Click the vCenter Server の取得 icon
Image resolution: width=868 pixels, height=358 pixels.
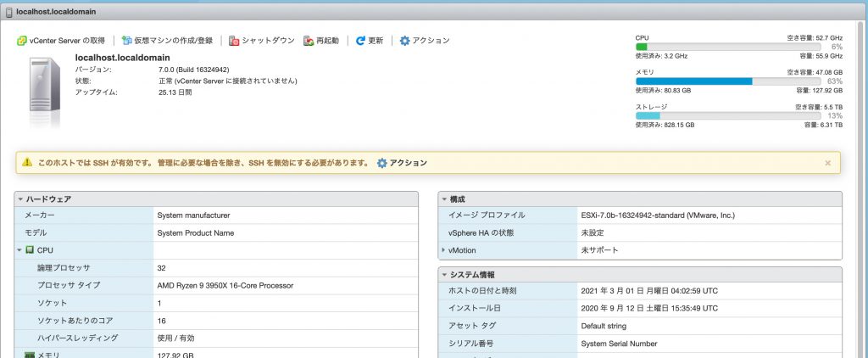click(21, 41)
